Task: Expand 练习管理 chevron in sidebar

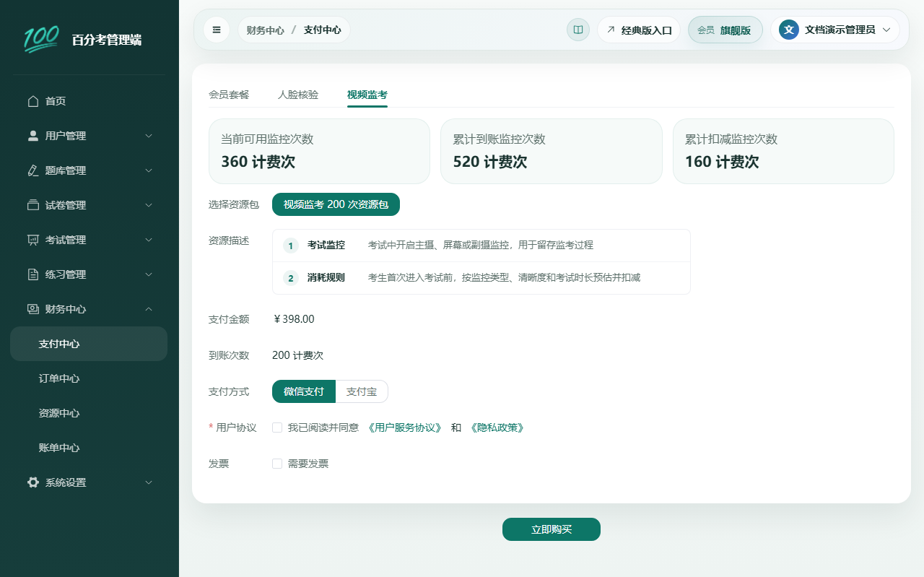Action: click(x=149, y=274)
